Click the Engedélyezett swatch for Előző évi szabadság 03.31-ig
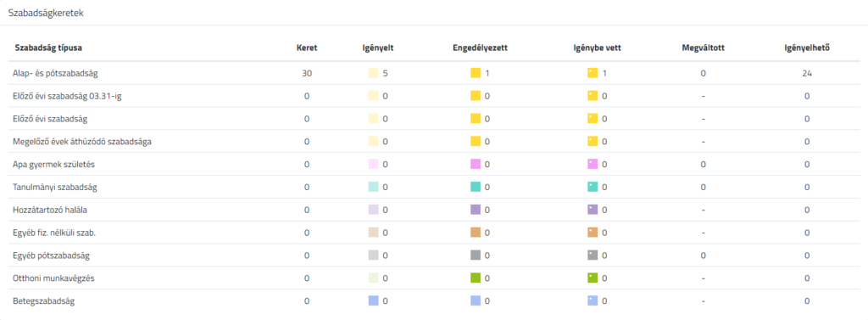Image resolution: width=868 pixels, height=320 pixels. click(475, 96)
